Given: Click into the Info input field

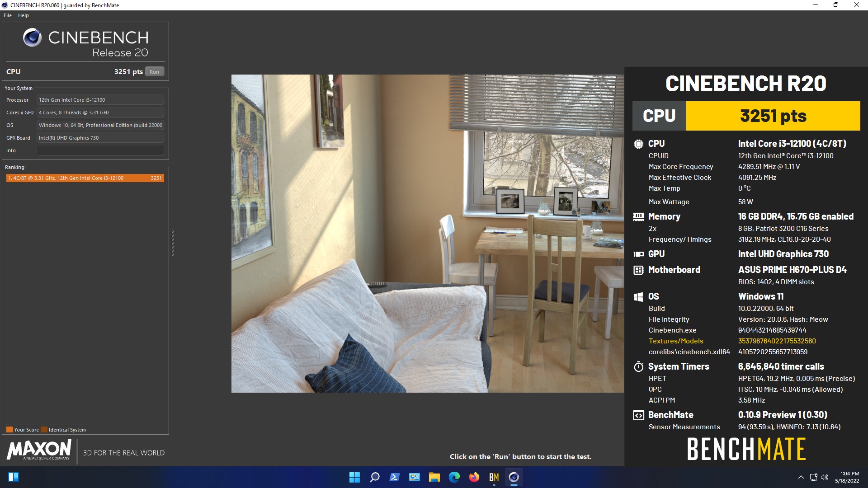Looking at the screenshot, I should 100,150.
